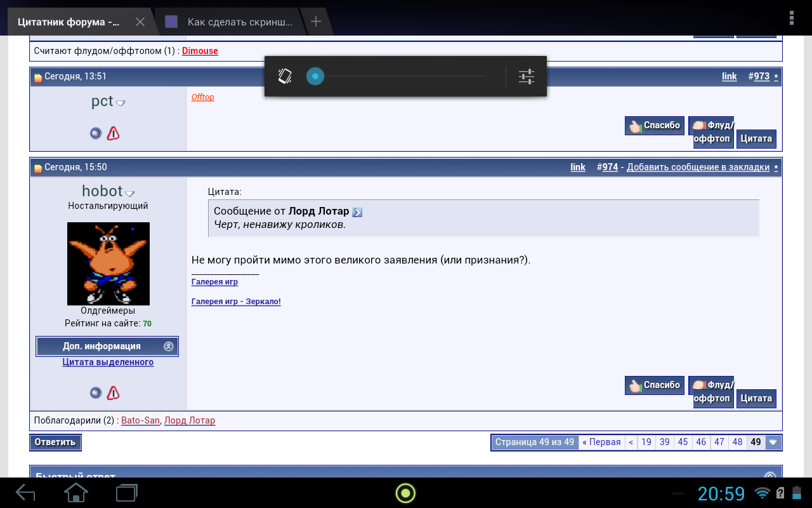The height and width of the screenshot is (508, 812).
Task: Click the online status icon in hobot's post
Action: 96,393
